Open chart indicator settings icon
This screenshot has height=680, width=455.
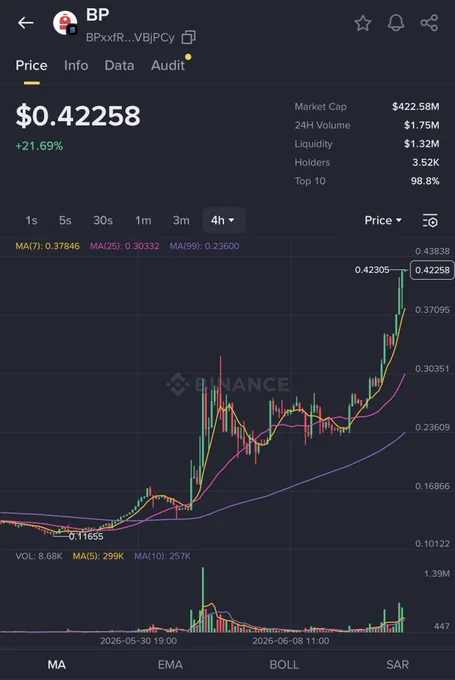[430, 221]
